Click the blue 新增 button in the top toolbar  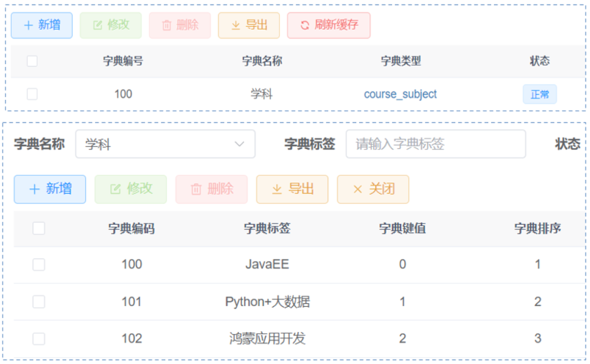tap(42, 25)
